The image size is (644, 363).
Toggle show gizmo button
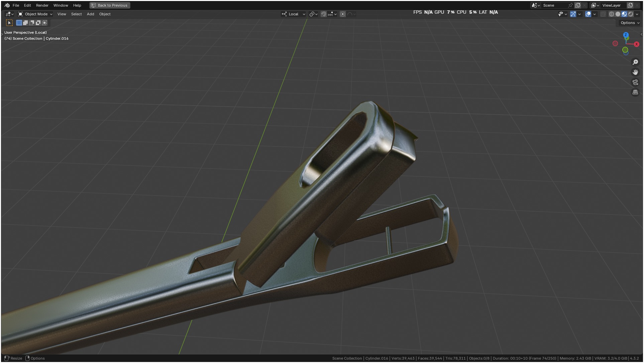click(573, 14)
